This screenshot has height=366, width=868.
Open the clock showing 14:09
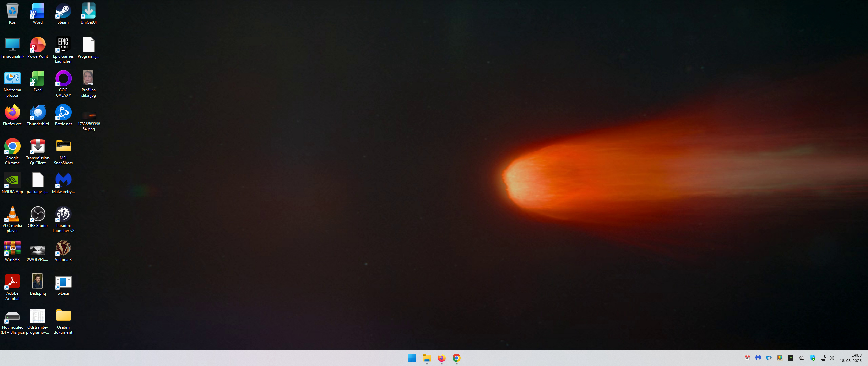(x=851, y=358)
